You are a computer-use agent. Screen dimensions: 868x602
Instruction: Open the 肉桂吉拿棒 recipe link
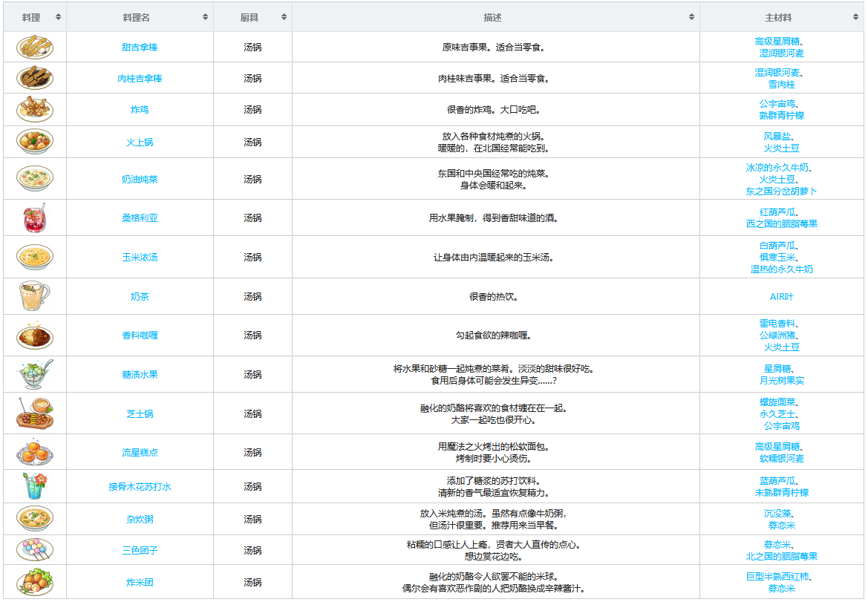(x=140, y=78)
